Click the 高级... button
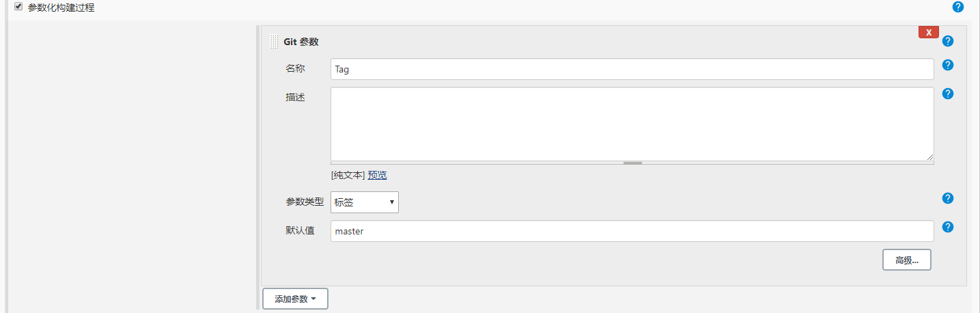The image size is (980, 313). pos(907,260)
